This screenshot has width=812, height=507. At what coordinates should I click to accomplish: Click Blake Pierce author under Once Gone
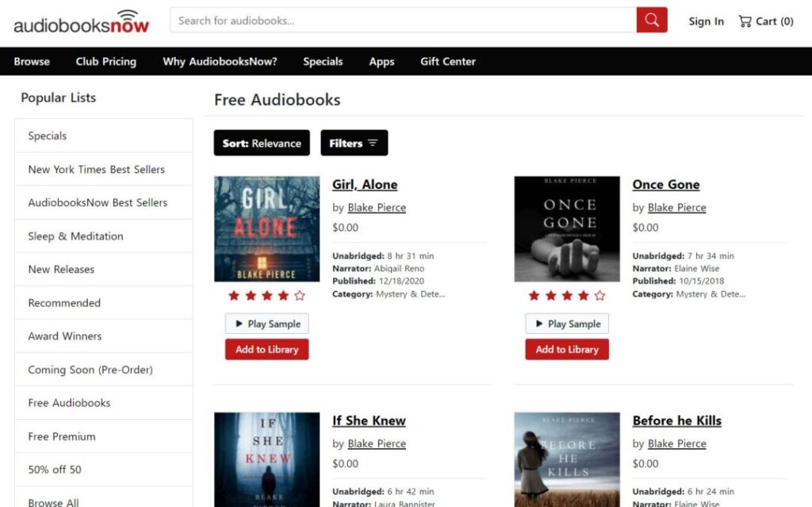pyautogui.click(x=677, y=207)
